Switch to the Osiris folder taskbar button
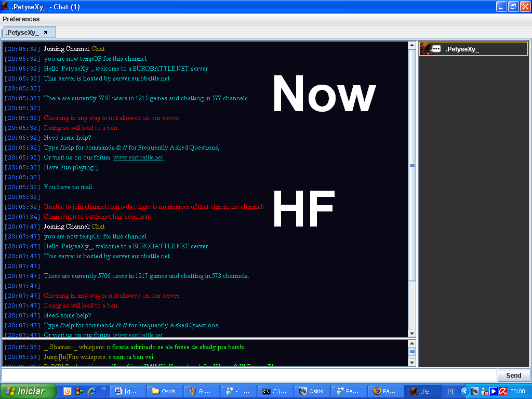 [166, 392]
